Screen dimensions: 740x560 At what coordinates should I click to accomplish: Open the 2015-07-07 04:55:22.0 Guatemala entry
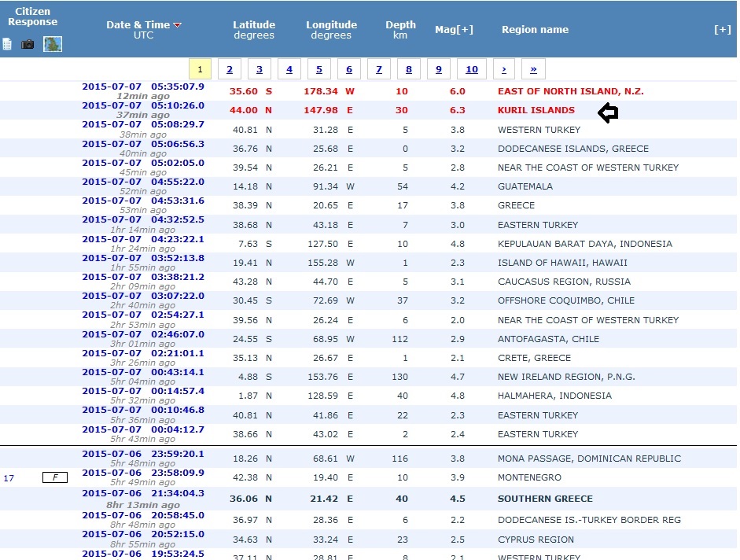point(143,182)
